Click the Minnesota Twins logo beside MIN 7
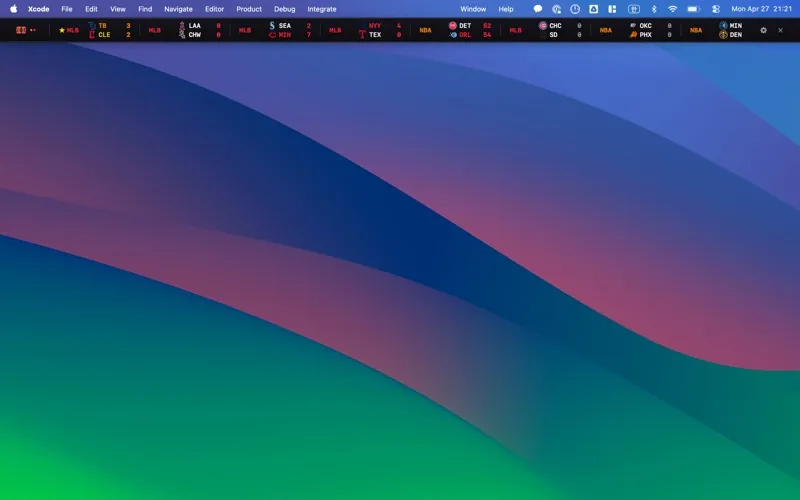This screenshot has height=500, width=800. pos(272,35)
